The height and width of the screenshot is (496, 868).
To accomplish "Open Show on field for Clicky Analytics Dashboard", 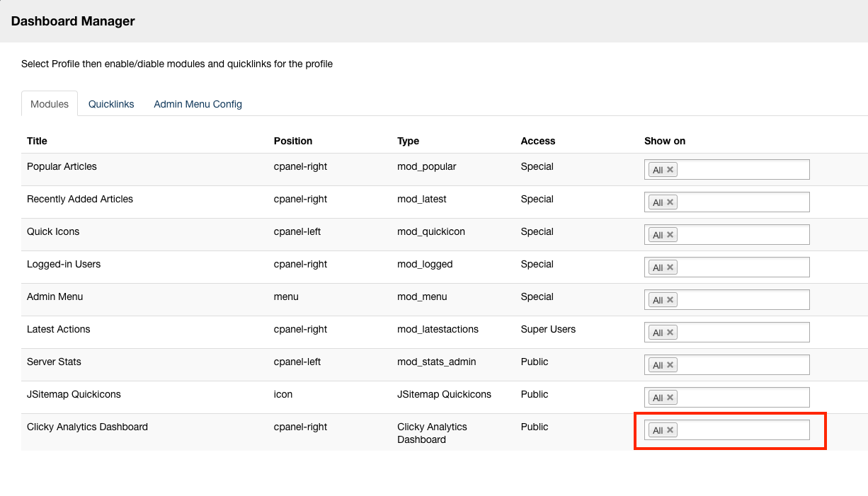I will click(742, 430).
